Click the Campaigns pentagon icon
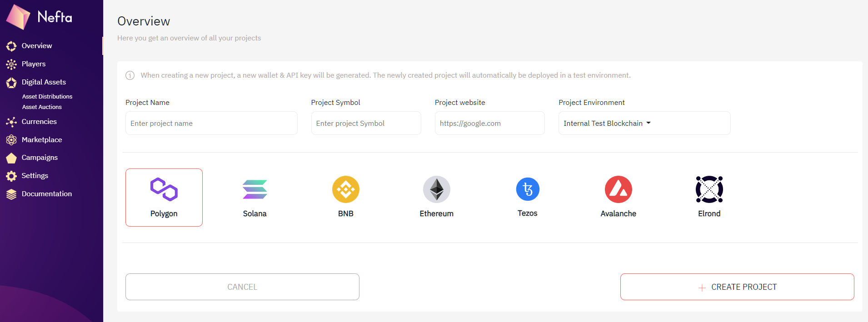Viewport: 868px width, 322px height. pyautogui.click(x=11, y=158)
